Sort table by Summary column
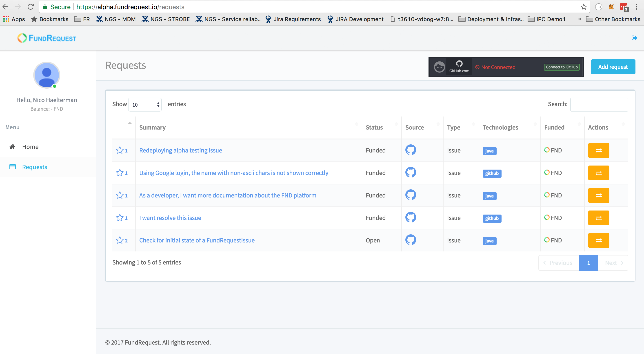This screenshot has width=644, height=354. (153, 127)
